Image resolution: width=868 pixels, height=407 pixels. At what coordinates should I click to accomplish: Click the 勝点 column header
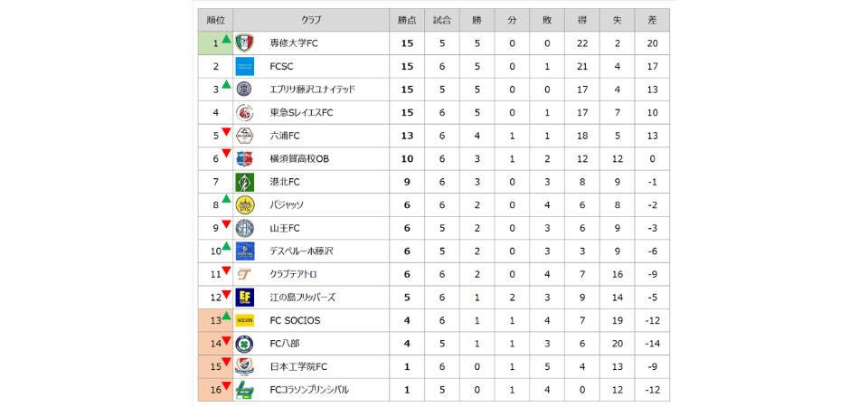(x=407, y=20)
